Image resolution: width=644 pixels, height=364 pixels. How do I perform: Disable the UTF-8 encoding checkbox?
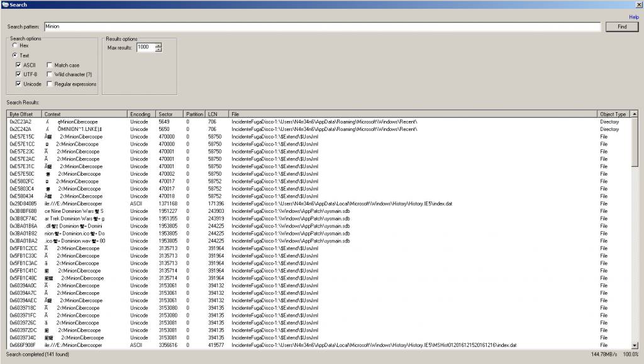(19, 74)
